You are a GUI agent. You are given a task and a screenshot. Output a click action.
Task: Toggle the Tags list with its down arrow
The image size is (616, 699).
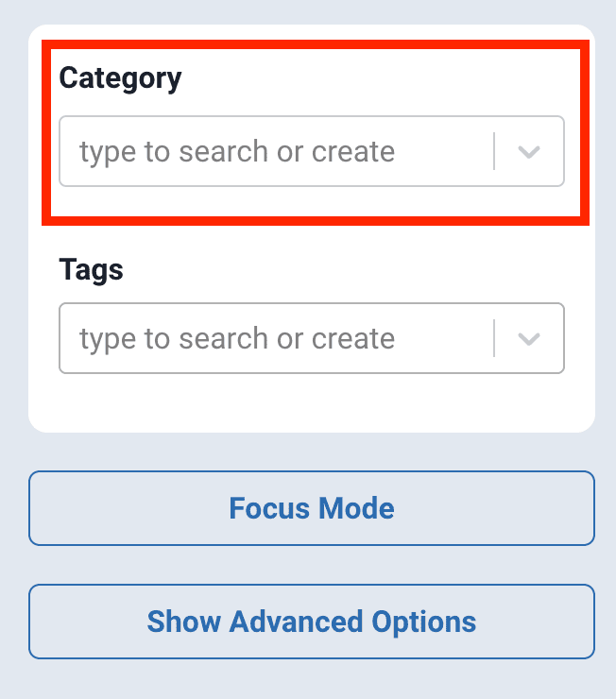(529, 338)
